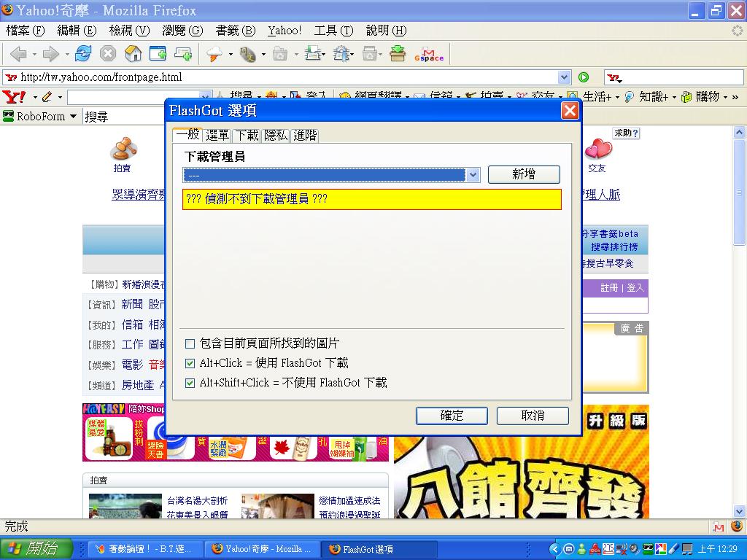
Task: Switch to the 隱私 tab
Action: (x=276, y=135)
